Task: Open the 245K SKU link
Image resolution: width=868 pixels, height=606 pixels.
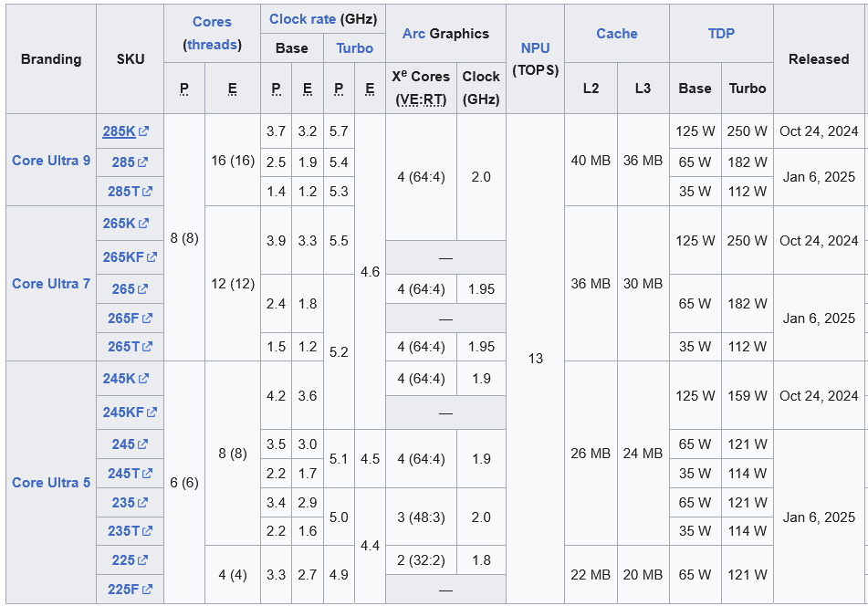Action: click(x=119, y=379)
